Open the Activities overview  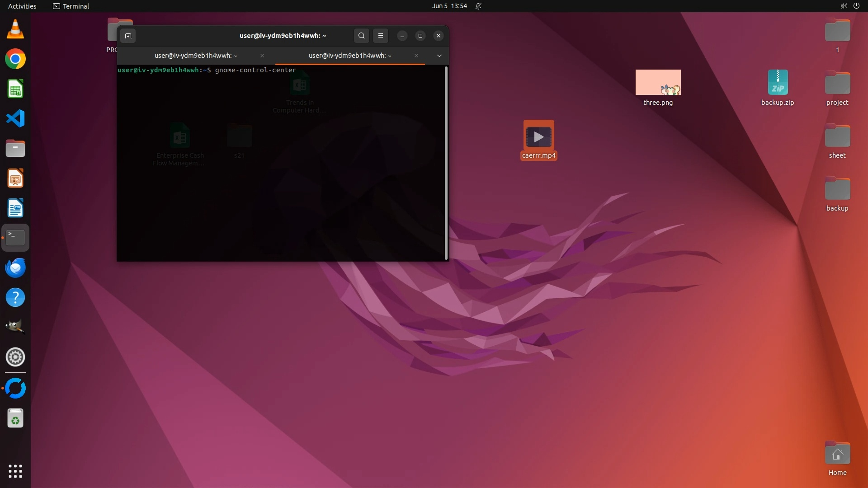[x=22, y=6]
